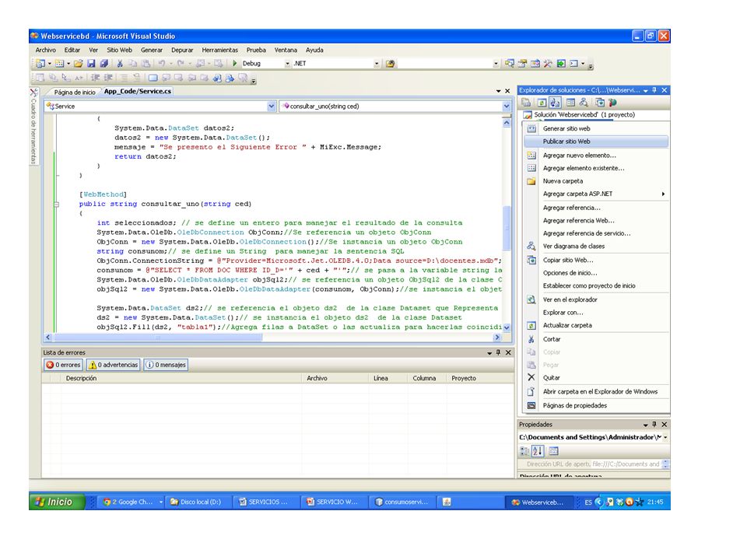Open the Depurar menu
Viewport: 747px width, 560px height.
pos(182,50)
